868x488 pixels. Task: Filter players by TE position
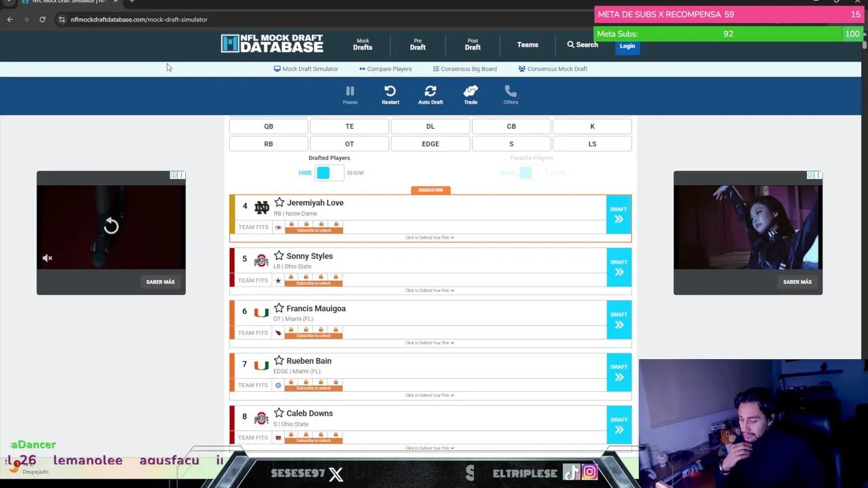349,126
